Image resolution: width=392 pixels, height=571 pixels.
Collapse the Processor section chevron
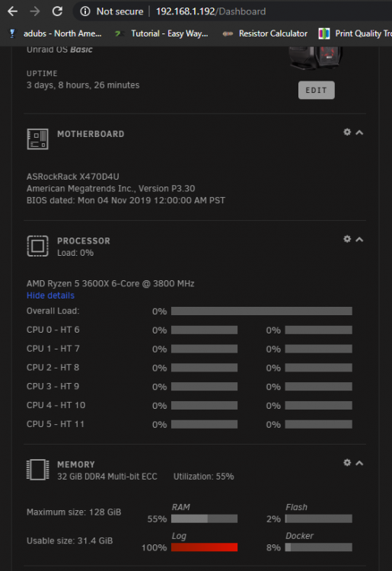tap(359, 240)
